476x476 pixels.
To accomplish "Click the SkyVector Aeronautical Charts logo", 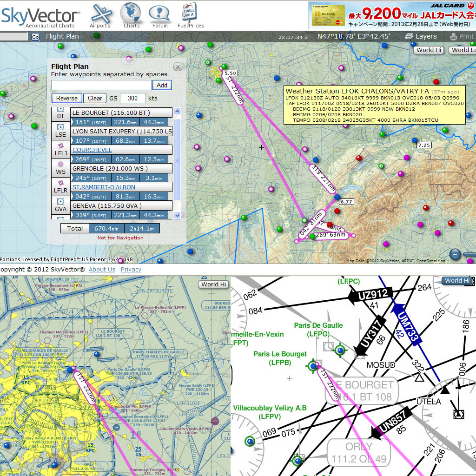I will point(41,17).
